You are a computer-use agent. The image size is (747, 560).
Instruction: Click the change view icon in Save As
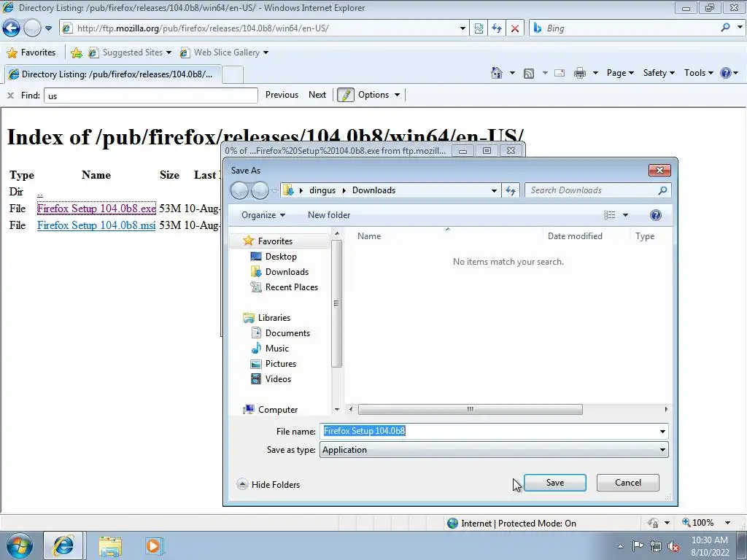tap(609, 215)
